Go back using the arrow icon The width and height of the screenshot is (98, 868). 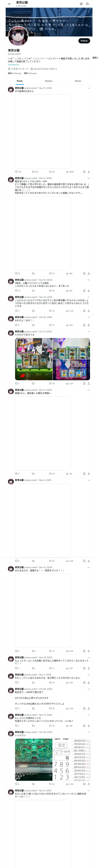[x=9, y=4]
